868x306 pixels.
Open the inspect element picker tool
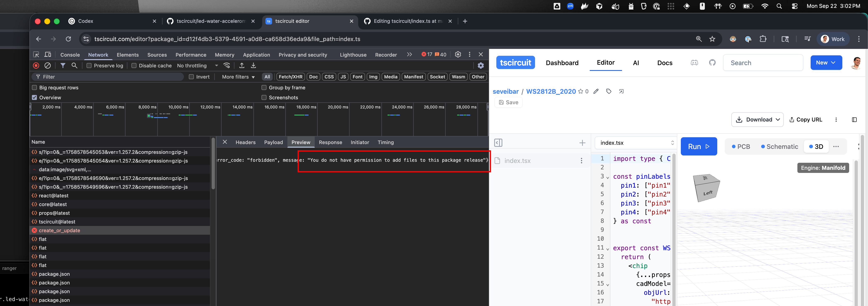coord(36,54)
